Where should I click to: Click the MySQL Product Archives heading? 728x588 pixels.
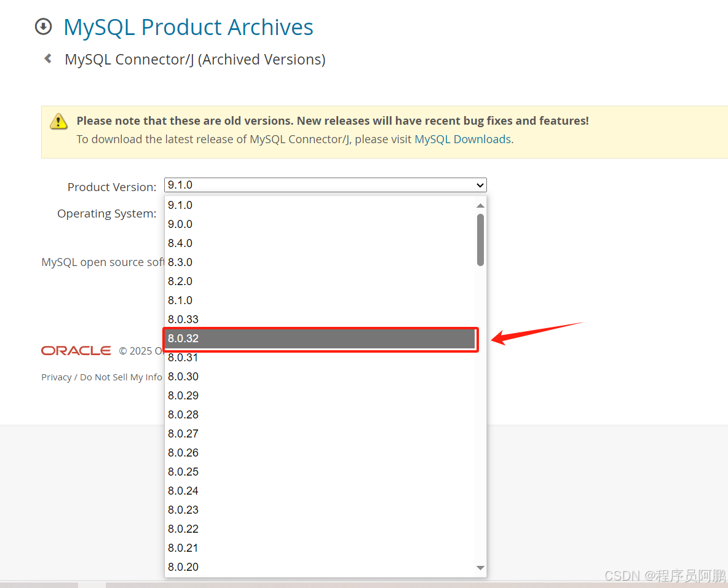pyautogui.click(x=189, y=28)
